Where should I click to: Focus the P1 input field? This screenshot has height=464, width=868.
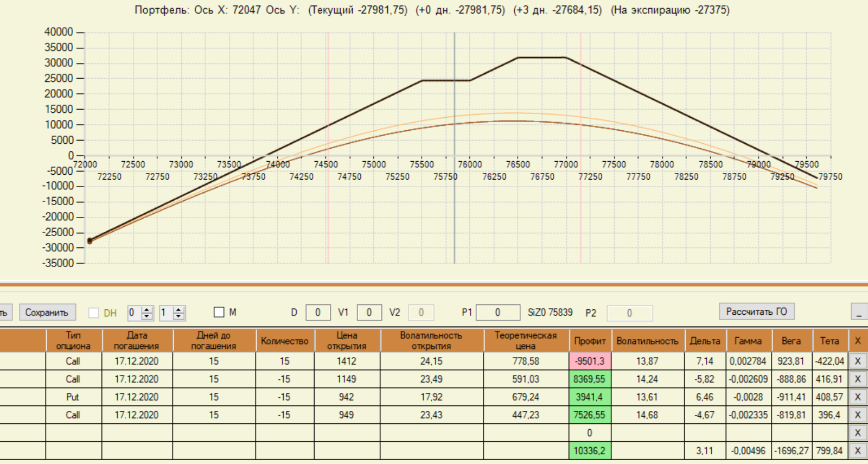click(497, 313)
